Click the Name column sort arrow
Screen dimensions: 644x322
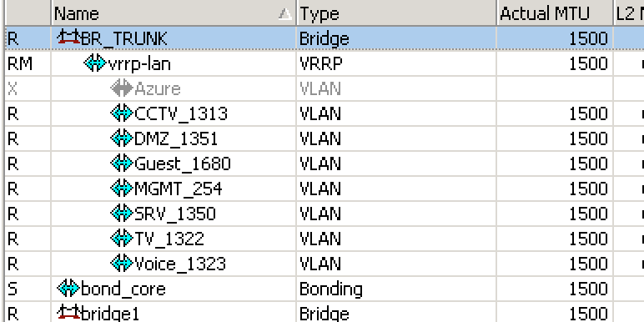click(x=284, y=14)
